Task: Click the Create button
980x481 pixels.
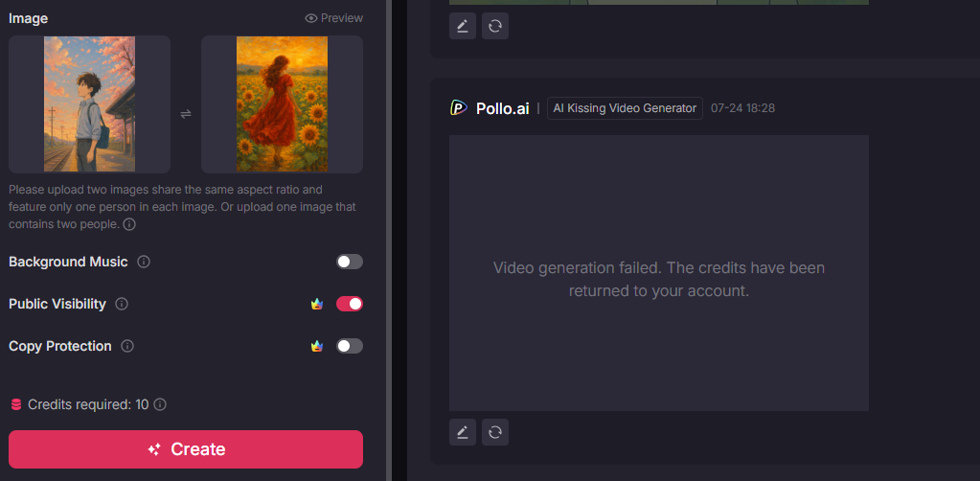Action: click(x=186, y=449)
